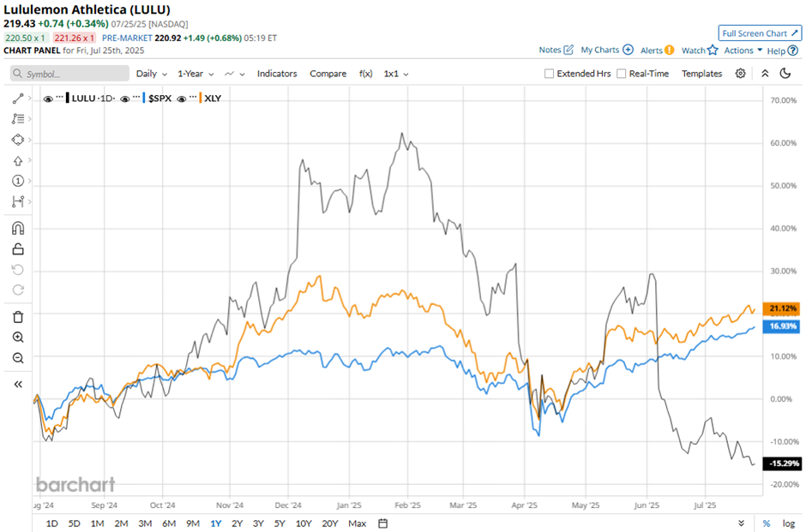Image resolution: width=806 pixels, height=532 pixels.
Task: Open the XLY series options menu
Action: [193, 97]
